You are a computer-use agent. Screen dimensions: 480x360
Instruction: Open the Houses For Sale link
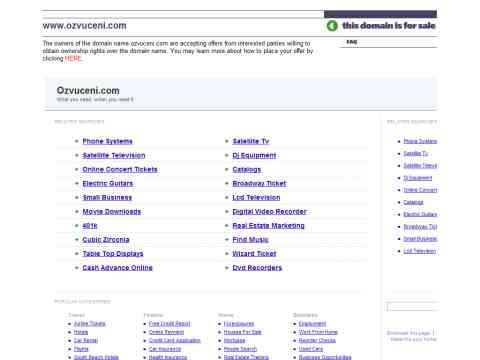click(x=242, y=332)
